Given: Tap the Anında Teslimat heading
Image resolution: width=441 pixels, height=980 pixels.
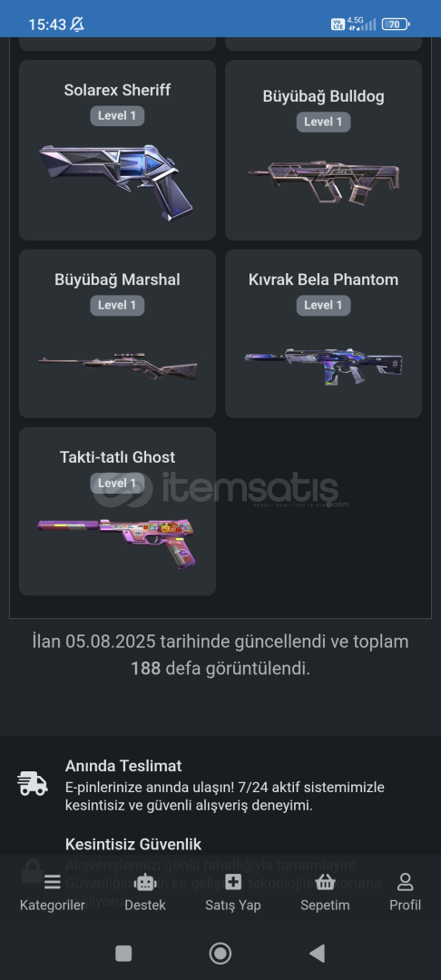Looking at the screenshot, I should (x=123, y=766).
